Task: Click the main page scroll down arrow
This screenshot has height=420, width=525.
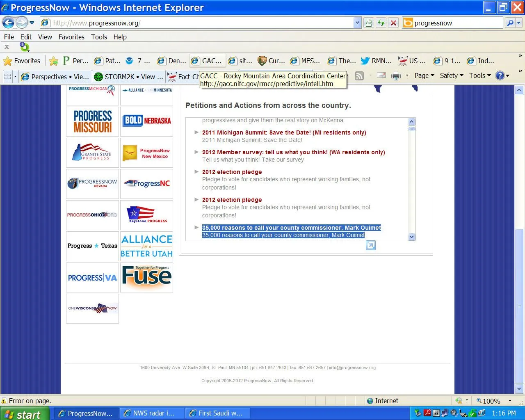Action: coord(519,388)
